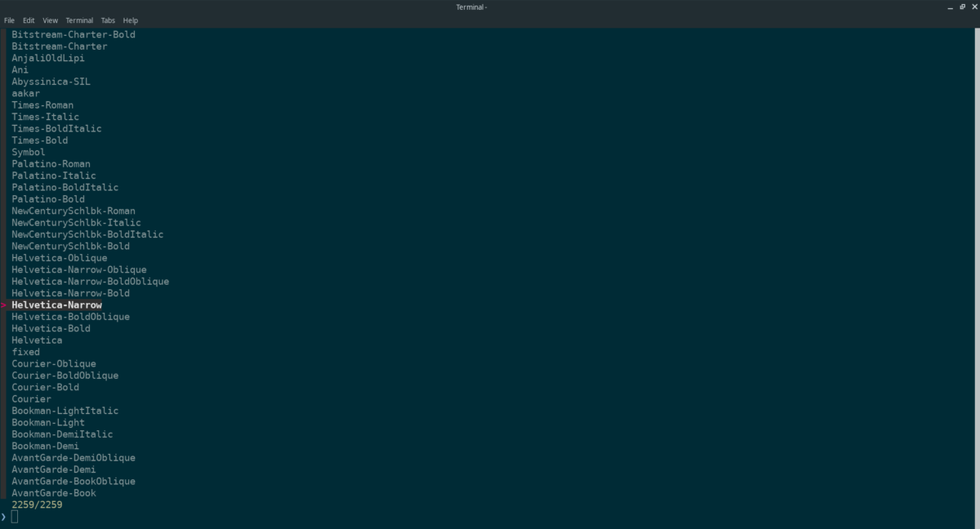This screenshot has width=980, height=529.
Task: Select the NewCenturySchlbk-BoldItalic entry
Action: 86,233
